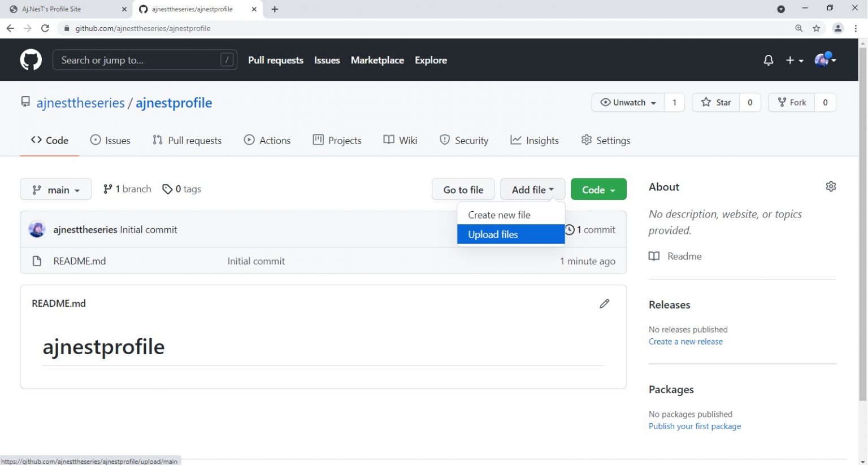Click the GitHub Octocat logo
The width and height of the screenshot is (868, 466).
(x=31, y=60)
